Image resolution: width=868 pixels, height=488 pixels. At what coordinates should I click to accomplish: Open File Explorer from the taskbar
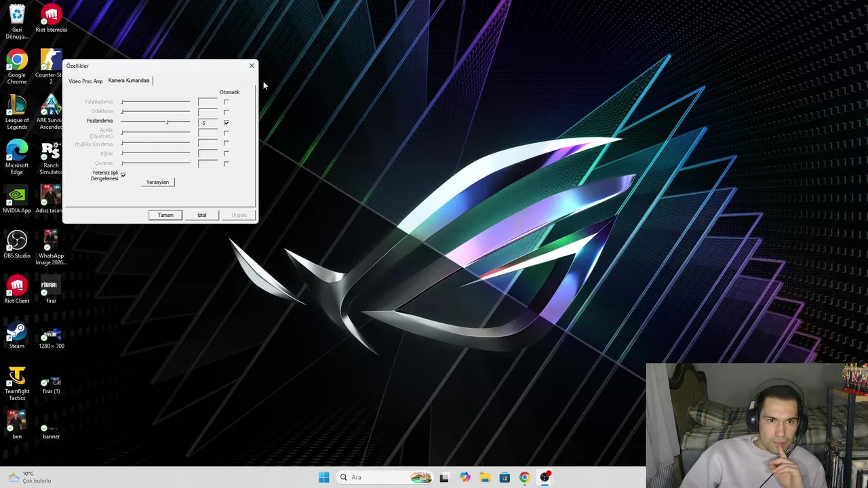(x=485, y=477)
